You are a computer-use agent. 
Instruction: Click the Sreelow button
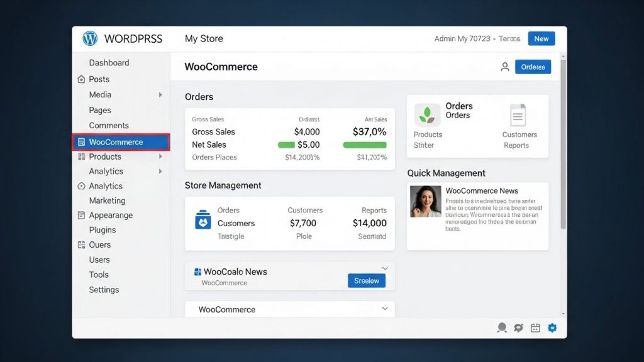[x=367, y=281]
